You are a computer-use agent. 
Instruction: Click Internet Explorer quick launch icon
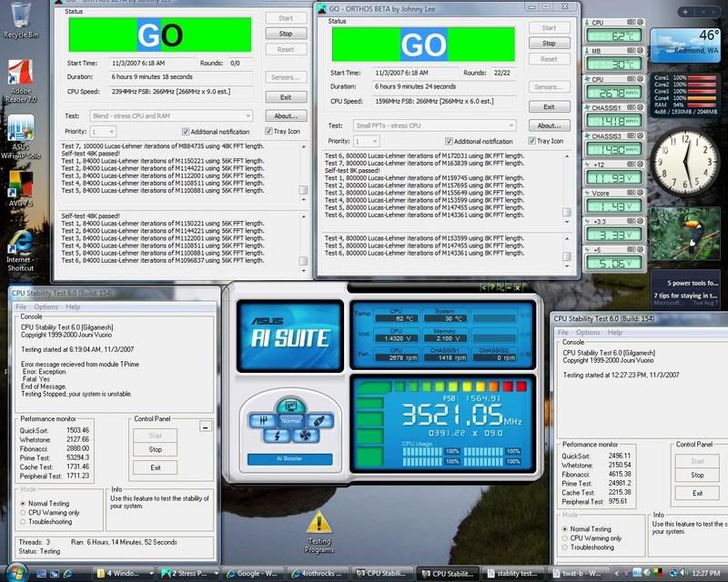coord(67,574)
